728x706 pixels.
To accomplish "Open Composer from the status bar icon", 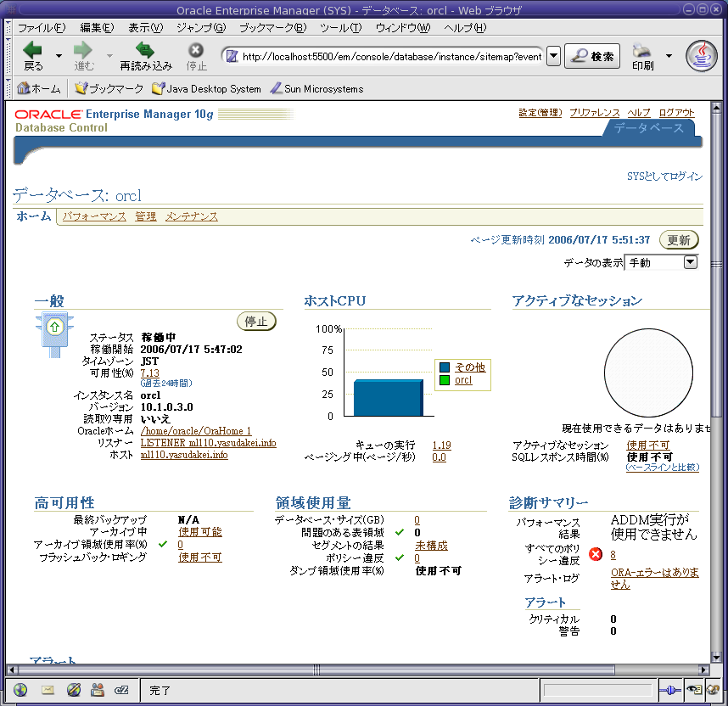I will (x=73, y=690).
